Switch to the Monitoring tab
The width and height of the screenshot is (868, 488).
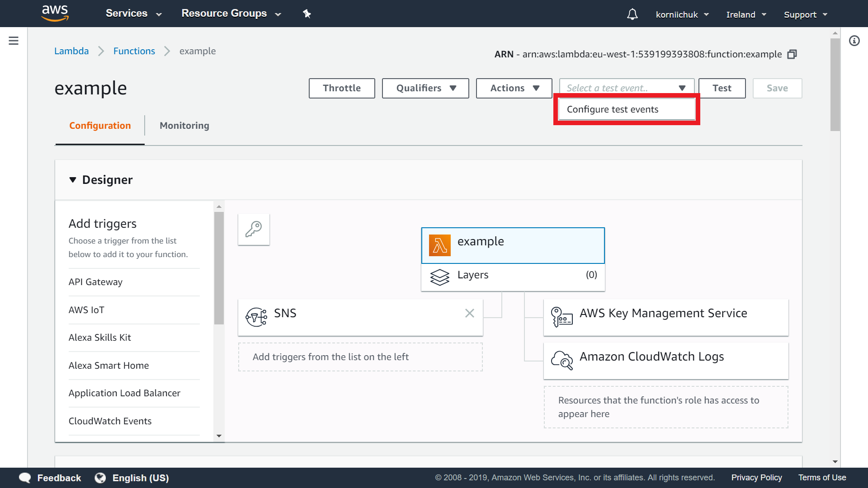(x=184, y=126)
